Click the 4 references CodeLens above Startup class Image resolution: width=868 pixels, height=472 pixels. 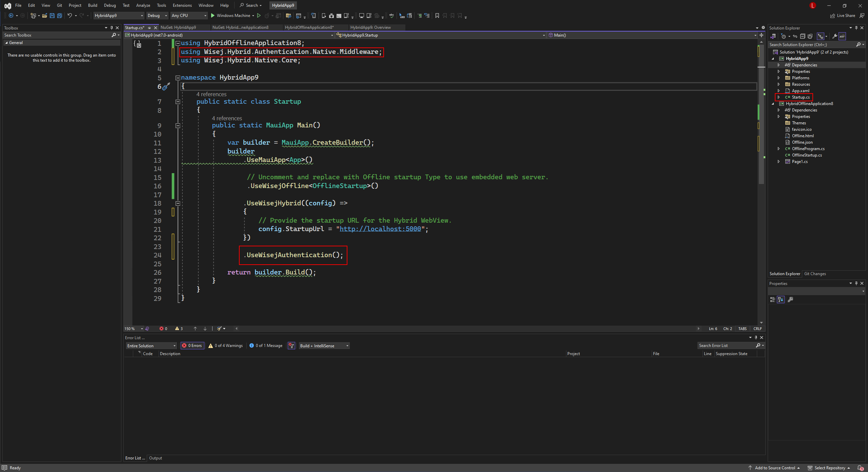(211, 94)
